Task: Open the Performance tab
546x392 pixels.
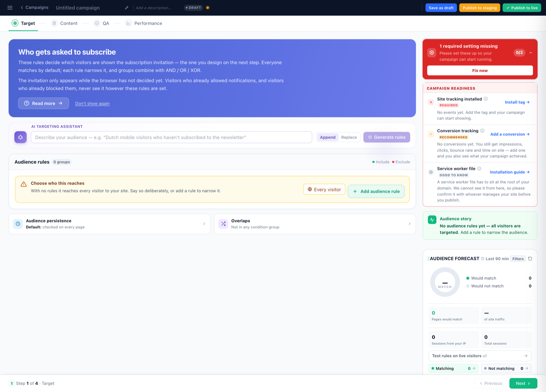Action: (144, 23)
